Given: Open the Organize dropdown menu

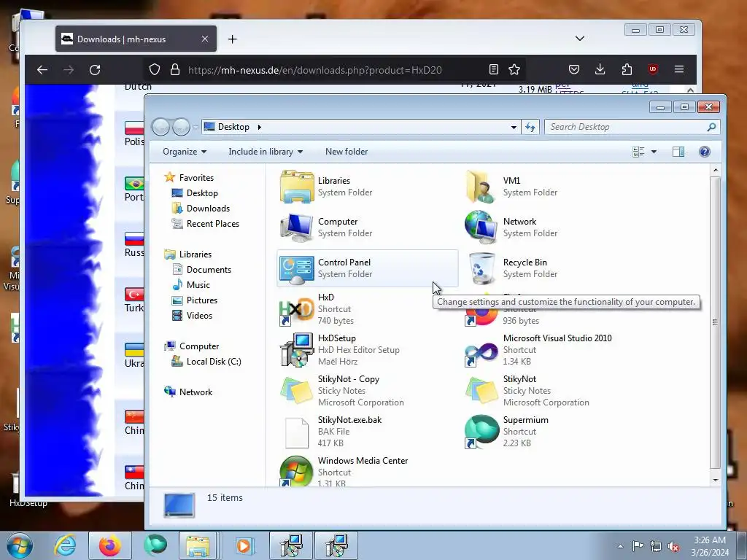Looking at the screenshot, I should [x=185, y=152].
